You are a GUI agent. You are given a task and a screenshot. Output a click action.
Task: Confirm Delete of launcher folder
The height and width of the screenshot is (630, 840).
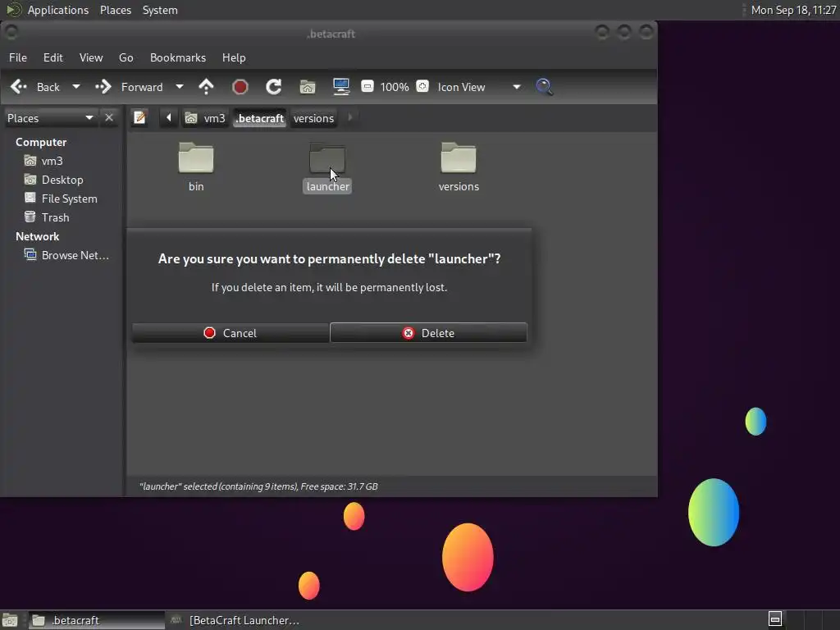[428, 333]
